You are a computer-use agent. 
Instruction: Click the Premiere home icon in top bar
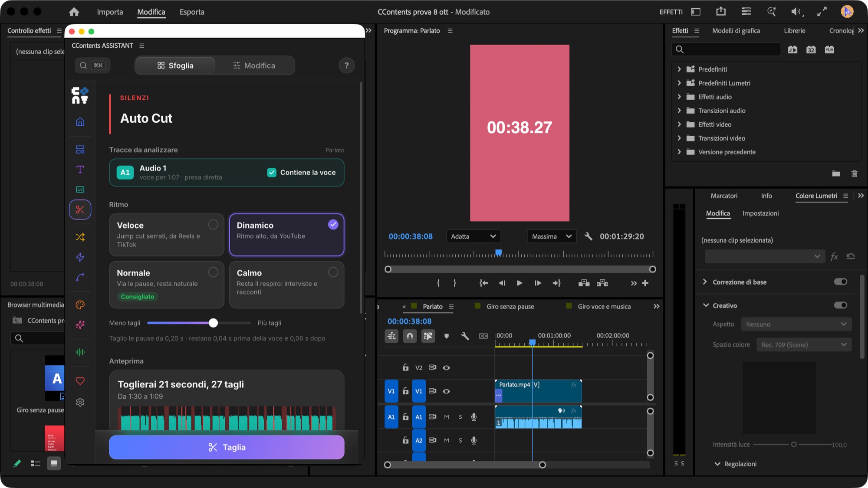click(x=74, y=12)
